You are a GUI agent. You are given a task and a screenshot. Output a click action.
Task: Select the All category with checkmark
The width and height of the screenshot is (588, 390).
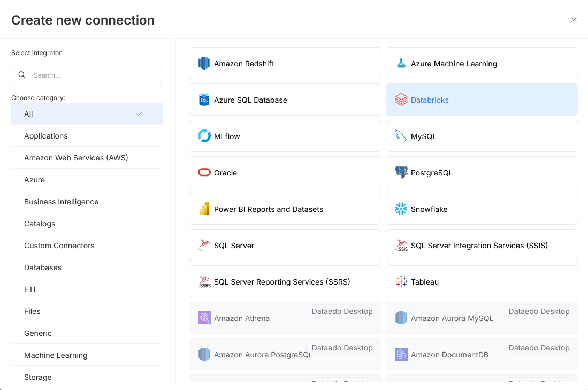pyautogui.click(x=87, y=114)
